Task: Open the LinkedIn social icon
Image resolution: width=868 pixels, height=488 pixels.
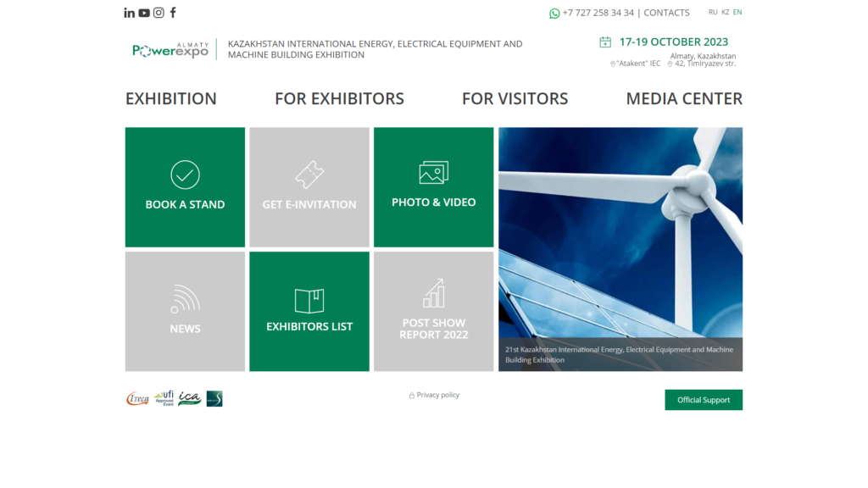Action: [x=128, y=12]
